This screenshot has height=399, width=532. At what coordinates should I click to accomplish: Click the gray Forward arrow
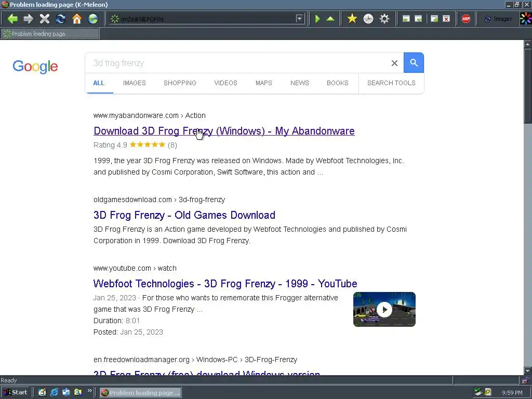tap(29, 19)
